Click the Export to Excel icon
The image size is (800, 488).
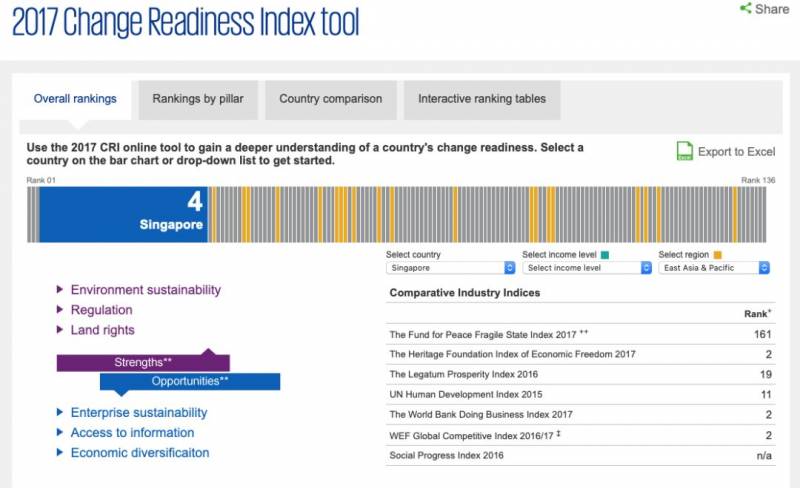(685, 151)
